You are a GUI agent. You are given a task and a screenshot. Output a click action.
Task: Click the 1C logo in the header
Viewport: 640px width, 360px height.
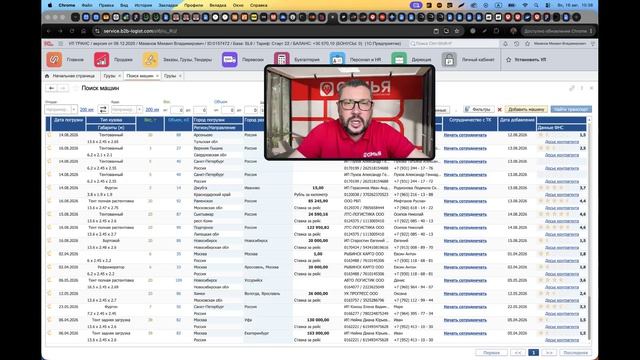click(48, 44)
